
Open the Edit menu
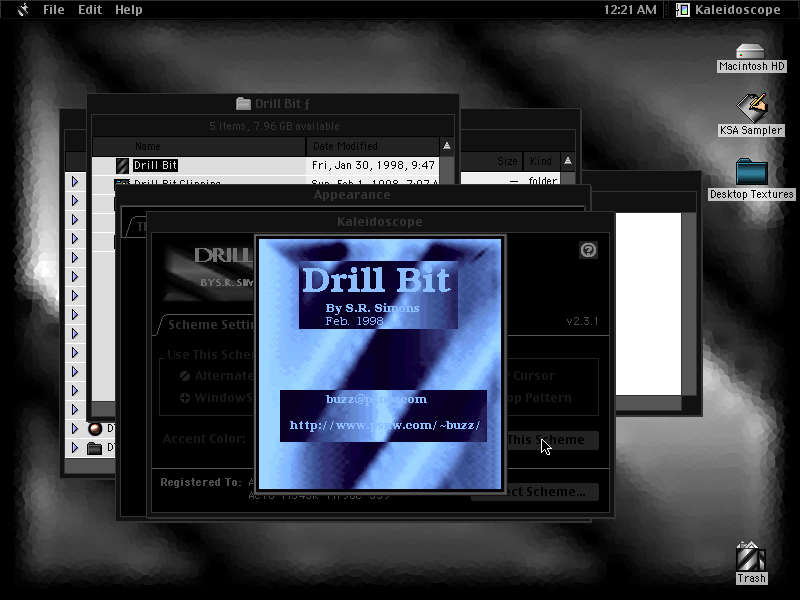(x=90, y=10)
